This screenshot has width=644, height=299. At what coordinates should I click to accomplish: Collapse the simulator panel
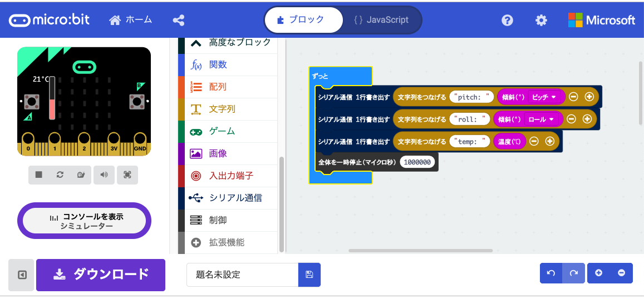[x=22, y=275]
